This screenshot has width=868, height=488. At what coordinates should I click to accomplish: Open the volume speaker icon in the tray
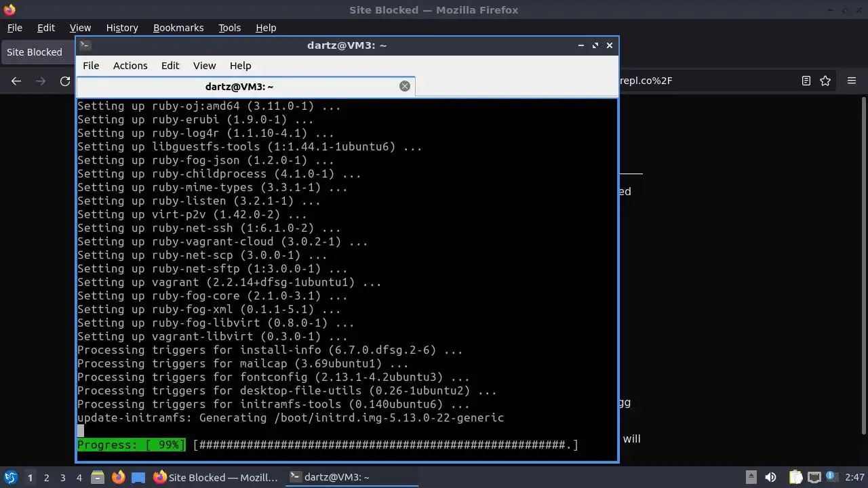[770, 477]
